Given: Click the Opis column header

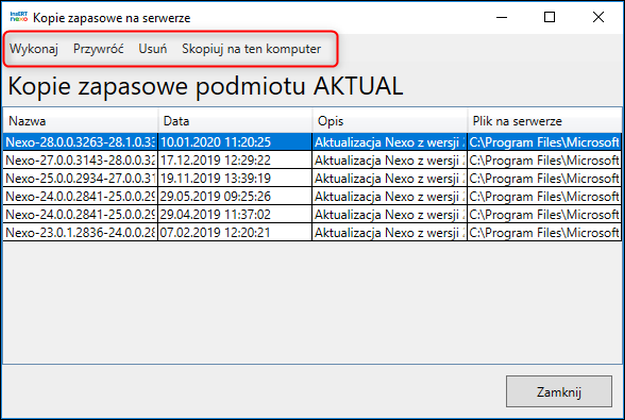Looking at the screenshot, I should 390,121.
